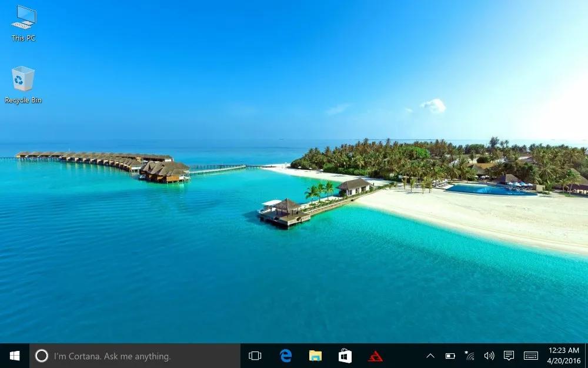This screenshot has height=368, width=588.
Task: Open the Windows Start menu
Action: [x=15, y=356]
